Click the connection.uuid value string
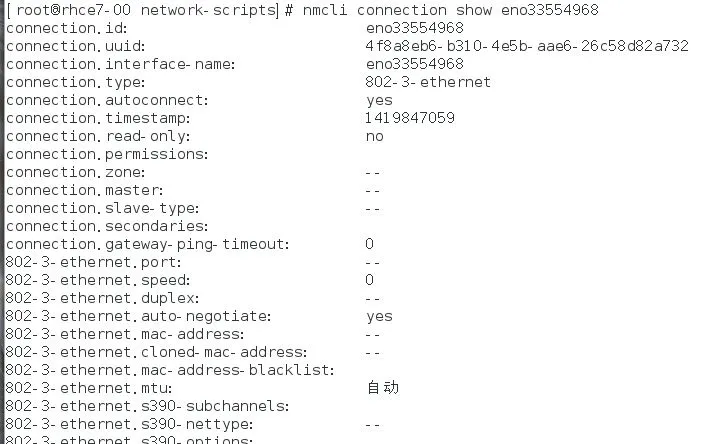Image resolution: width=709 pixels, height=444 pixels. coord(527,46)
